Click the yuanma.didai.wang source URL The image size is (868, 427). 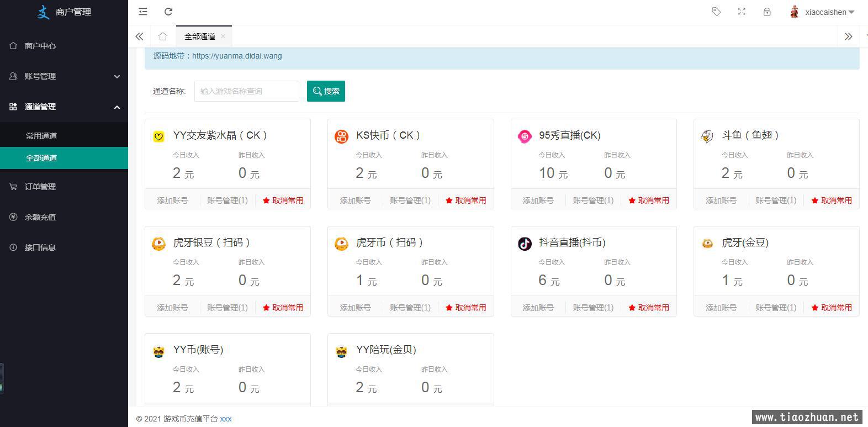237,56
